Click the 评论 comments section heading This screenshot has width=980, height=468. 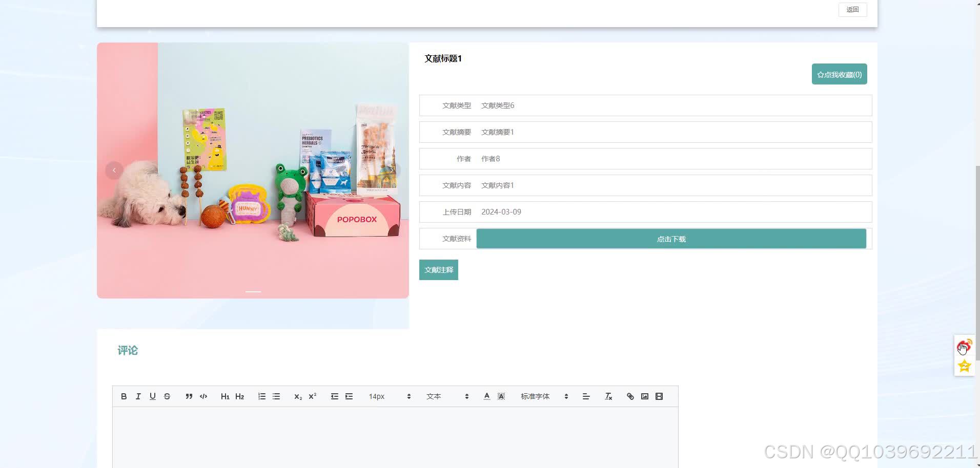[x=128, y=350]
